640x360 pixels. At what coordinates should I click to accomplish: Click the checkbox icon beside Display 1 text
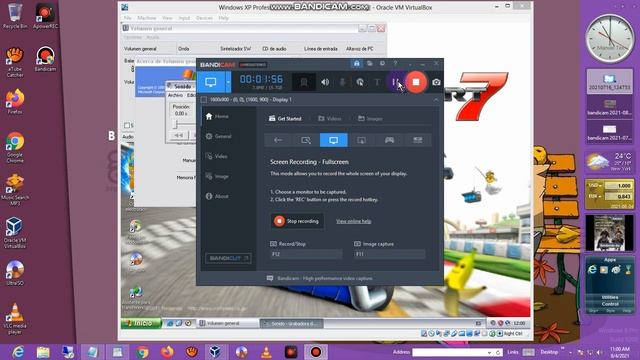coord(203,100)
